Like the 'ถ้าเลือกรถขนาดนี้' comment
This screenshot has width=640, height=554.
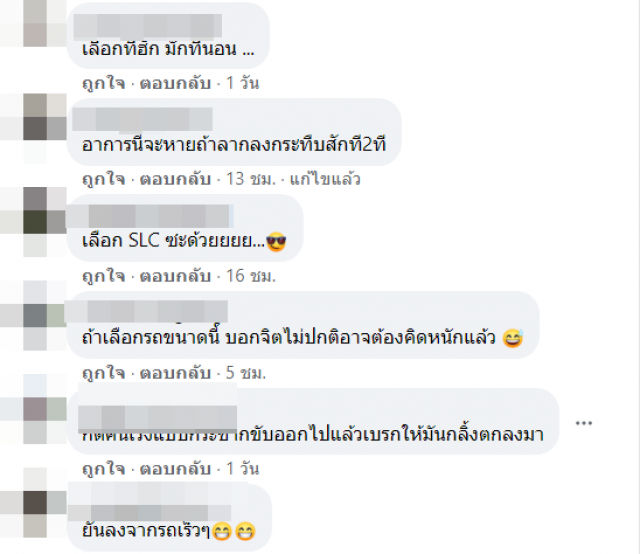104,373
